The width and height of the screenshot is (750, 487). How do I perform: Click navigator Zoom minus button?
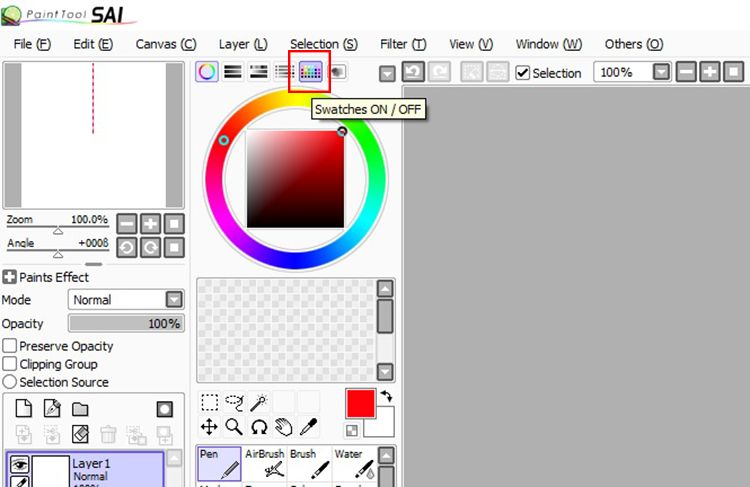[x=127, y=223]
